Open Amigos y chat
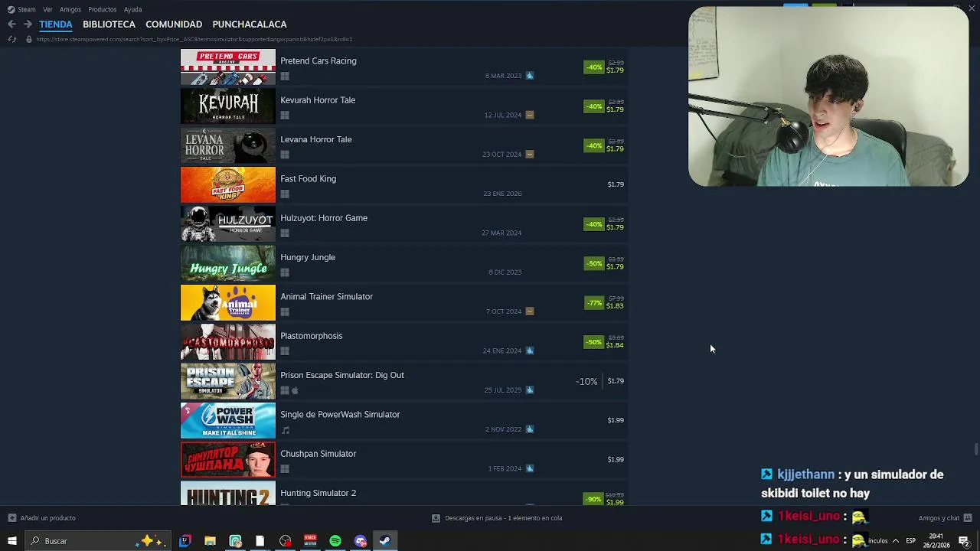The width and height of the screenshot is (980, 551). 946,518
